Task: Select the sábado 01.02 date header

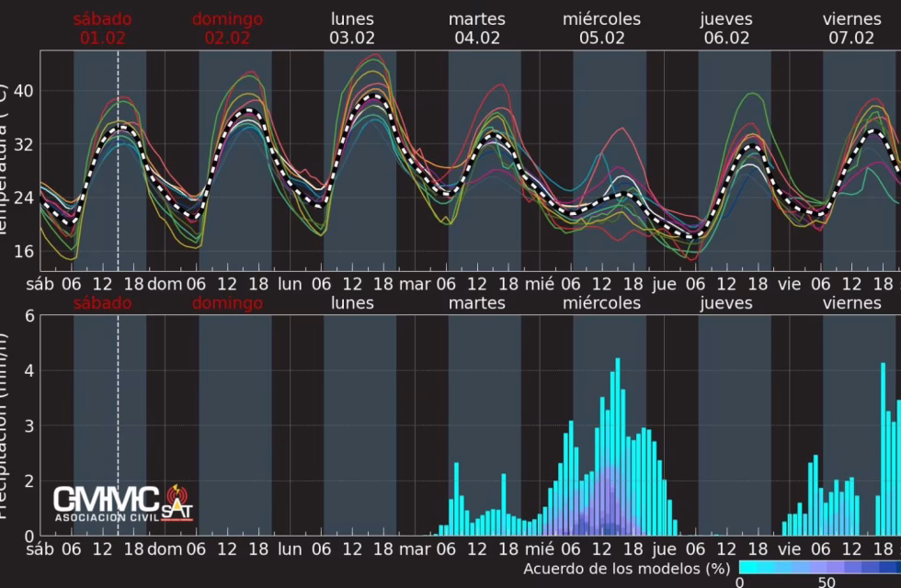Action: (103, 28)
